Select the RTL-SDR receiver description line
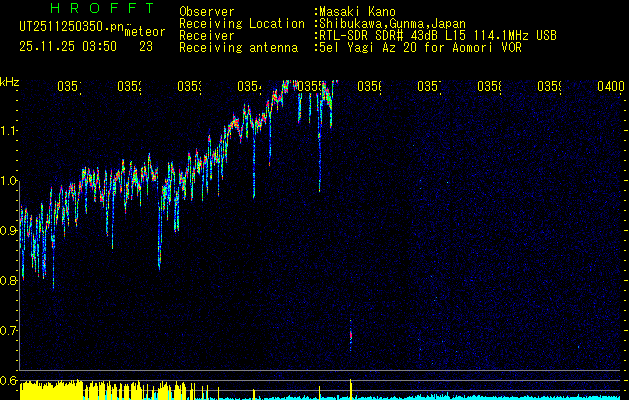 [x=438, y=36]
